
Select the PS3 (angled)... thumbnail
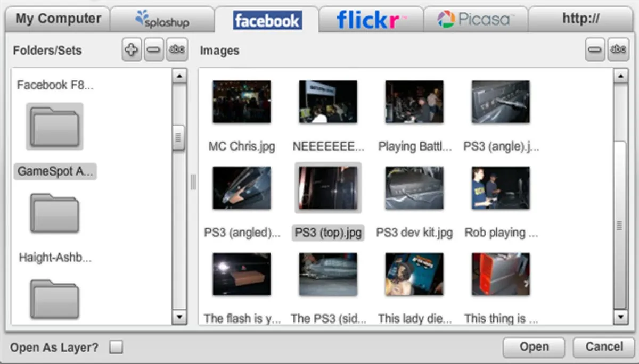click(x=242, y=188)
